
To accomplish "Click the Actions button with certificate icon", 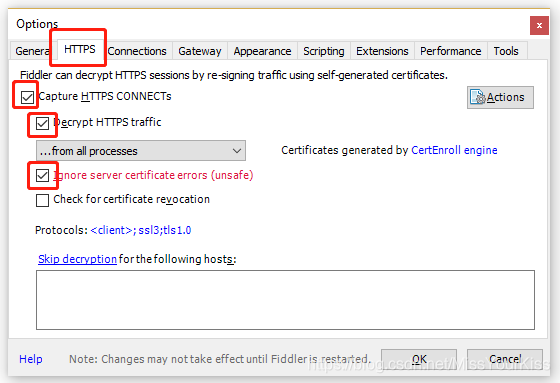I will point(500,97).
